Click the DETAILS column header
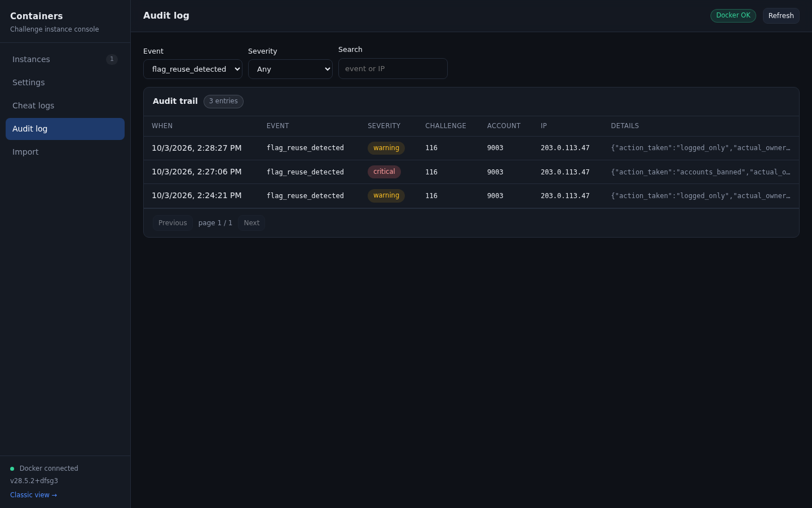 click(x=625, y=126)
